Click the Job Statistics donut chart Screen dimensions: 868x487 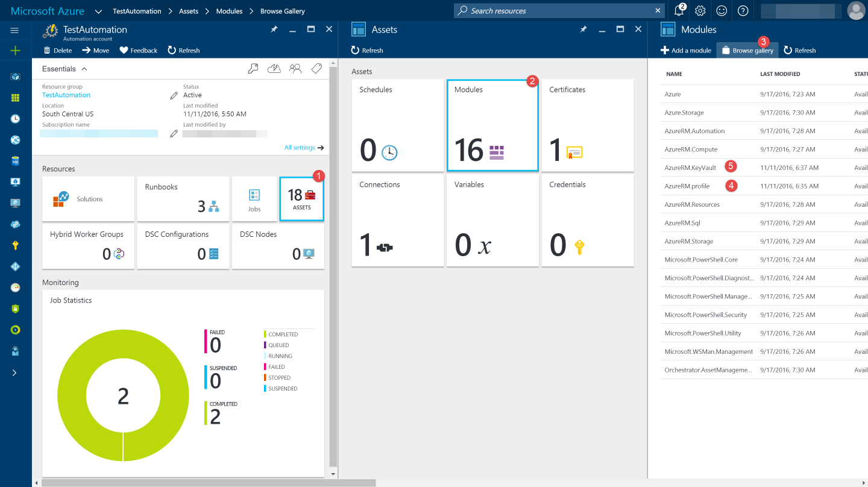click(x=124, y=396)
